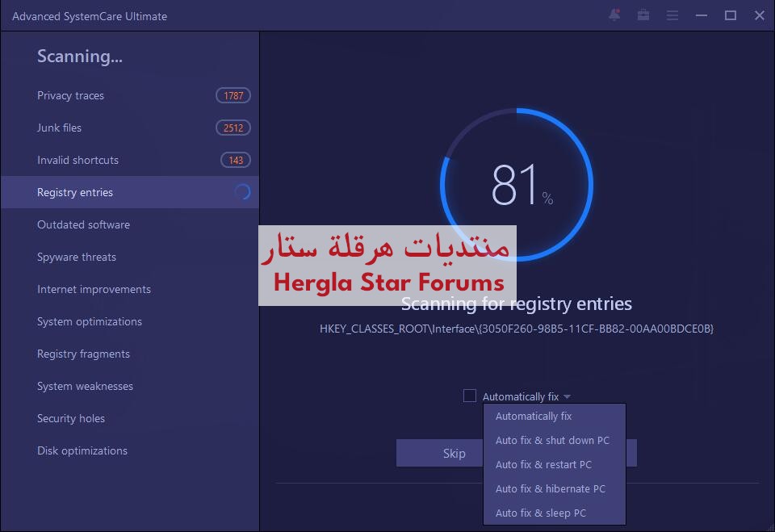The image size is (775, 532).
Task: Select Outdated software in the scan list
Action: coord(130,224)
